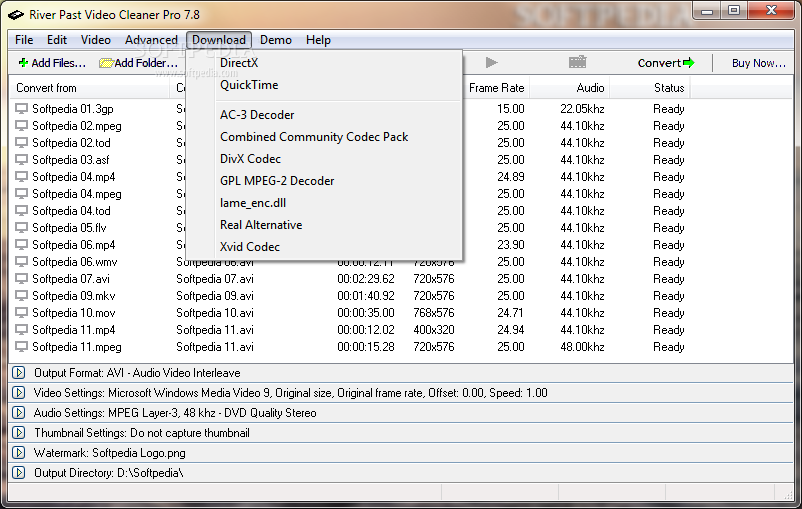Open the Advanced menu
The height and width of the screenshot is (509, 802).
pos(151,40)
